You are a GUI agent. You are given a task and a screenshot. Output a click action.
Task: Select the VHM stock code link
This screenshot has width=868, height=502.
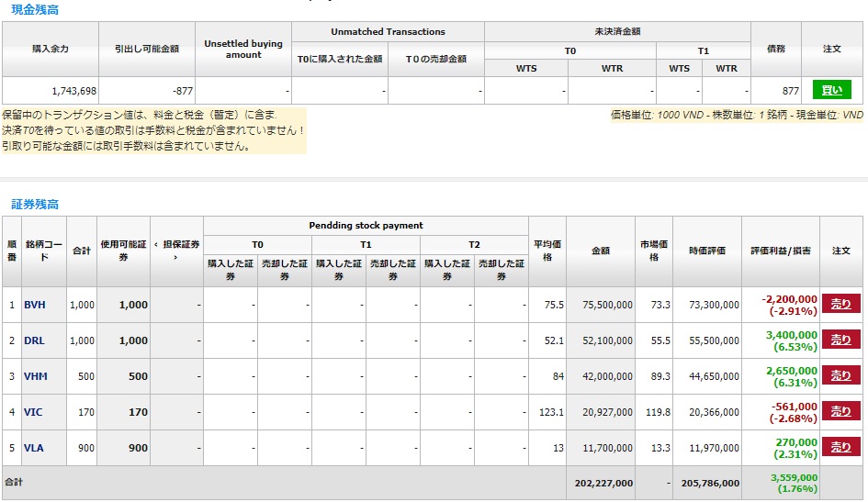35,376
